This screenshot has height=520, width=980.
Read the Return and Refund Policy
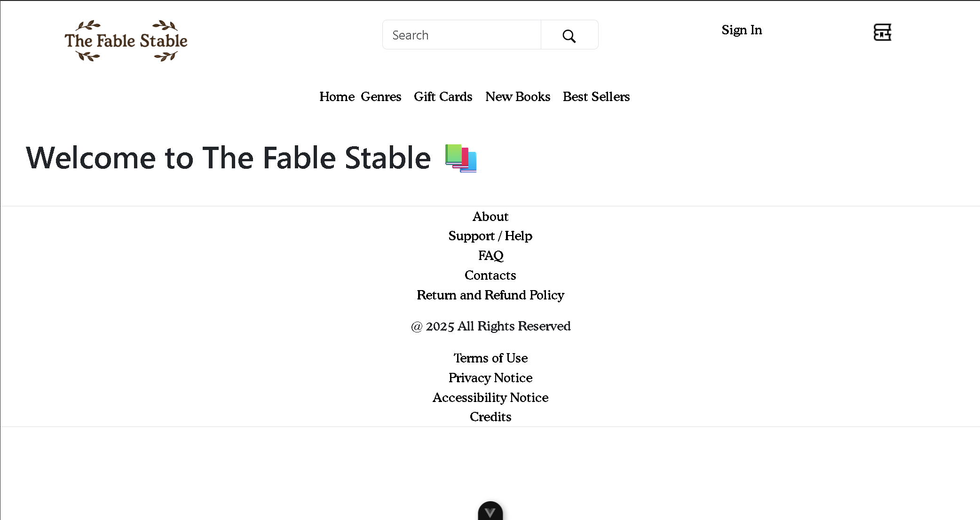coord(490,295)
